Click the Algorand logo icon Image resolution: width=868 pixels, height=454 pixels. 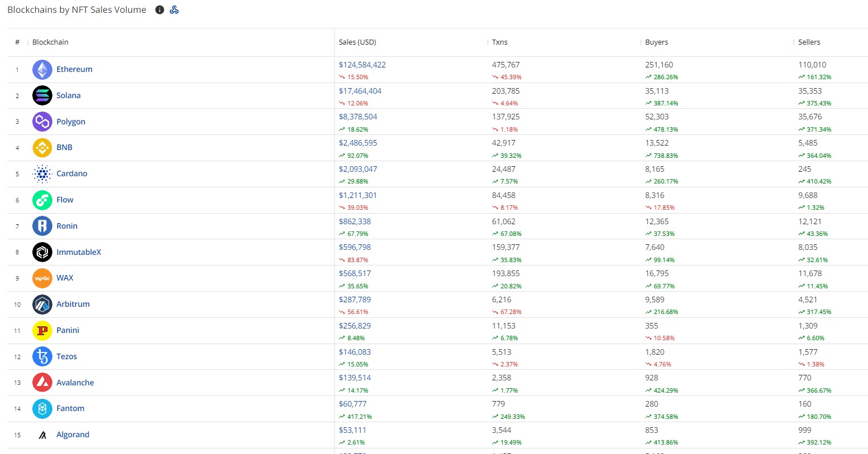(42, 435)
